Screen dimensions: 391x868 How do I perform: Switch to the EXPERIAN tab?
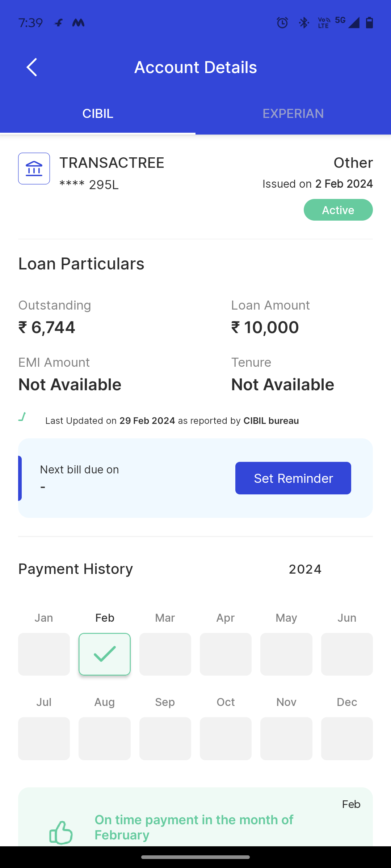coord(293,114)
